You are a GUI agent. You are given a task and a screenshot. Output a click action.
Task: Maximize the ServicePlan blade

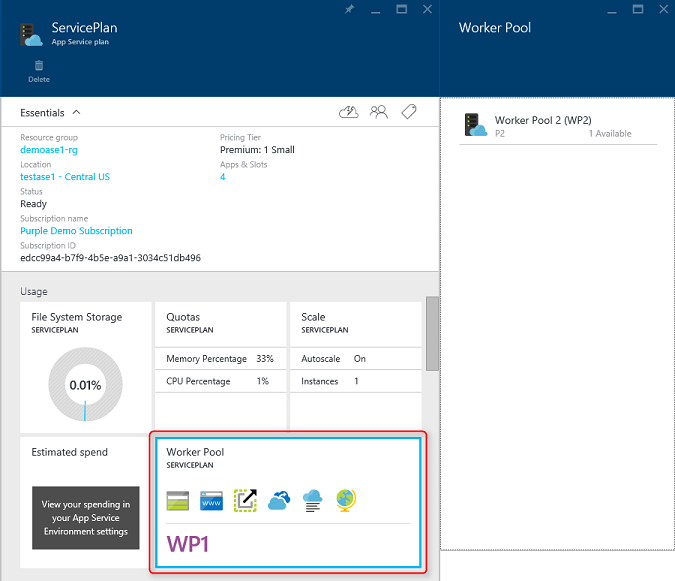401,9
